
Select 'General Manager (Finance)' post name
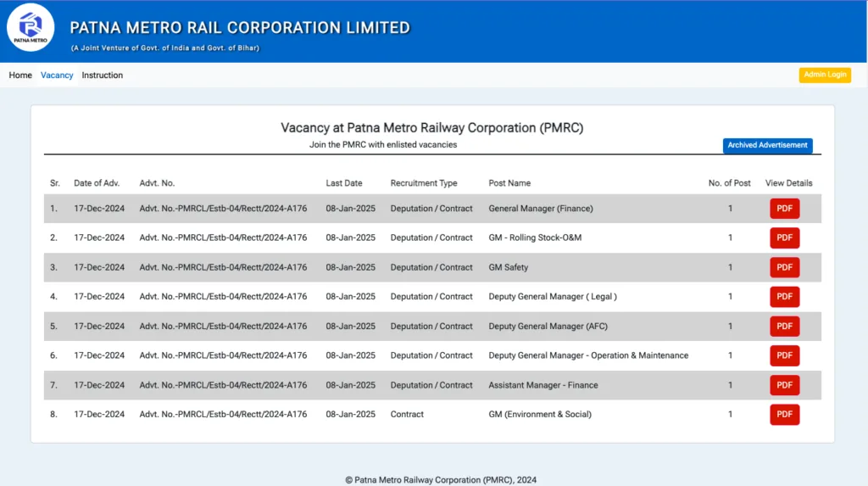click(x=540, y=209)
